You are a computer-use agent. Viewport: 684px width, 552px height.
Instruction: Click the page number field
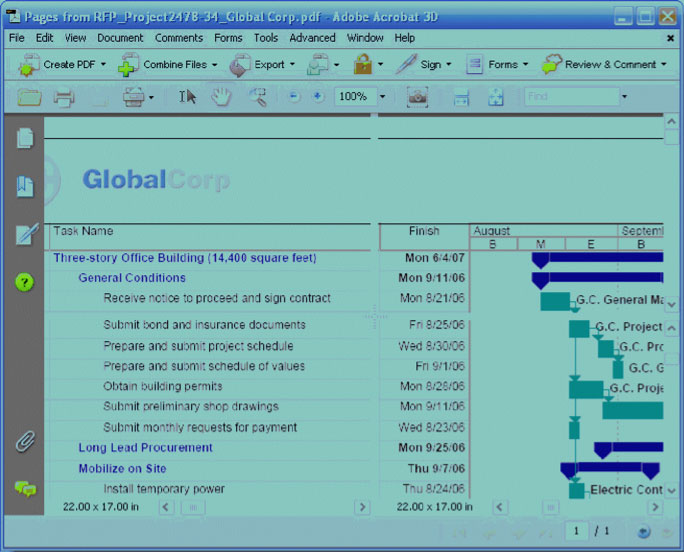(x=576, y=531)
